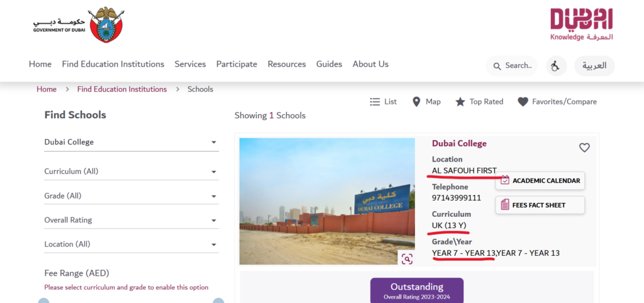Click Showing 1 Schools text

(270, 116)
